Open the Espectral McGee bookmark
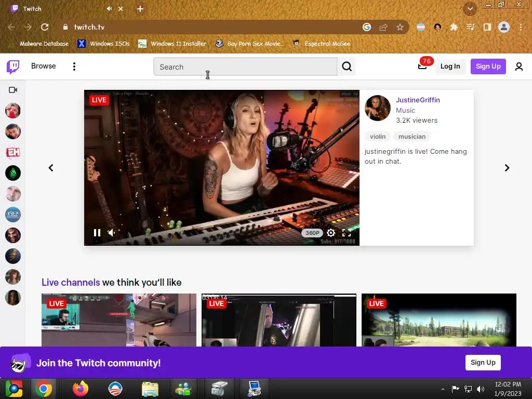Screen dimensions: 532x399 (322, 44)
